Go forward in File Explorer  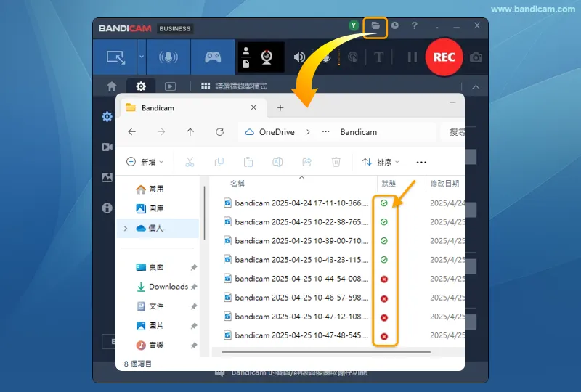(x=161, y=132)
